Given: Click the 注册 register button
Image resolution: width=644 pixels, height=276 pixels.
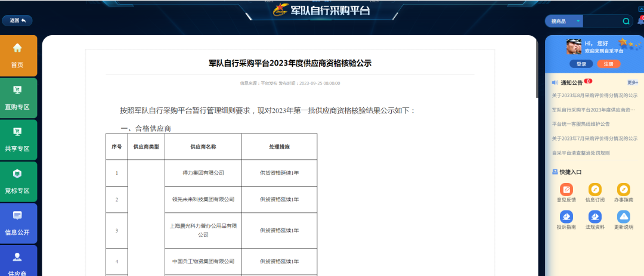Looking at the screenshot, I should [x=609, y=64].
